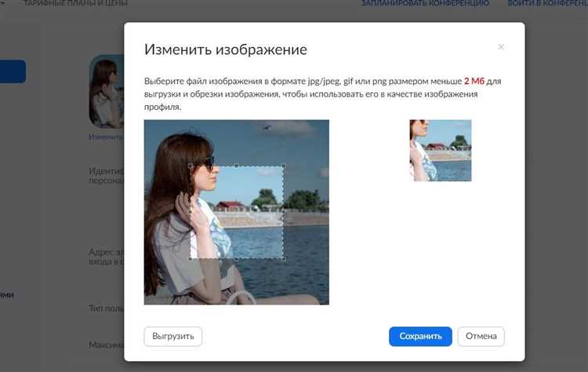Image resolution: width=588 pixels, height=372 pixels.
Task: Open Запланировать конференцию link in background page
Action: click(x=425, y=3)
